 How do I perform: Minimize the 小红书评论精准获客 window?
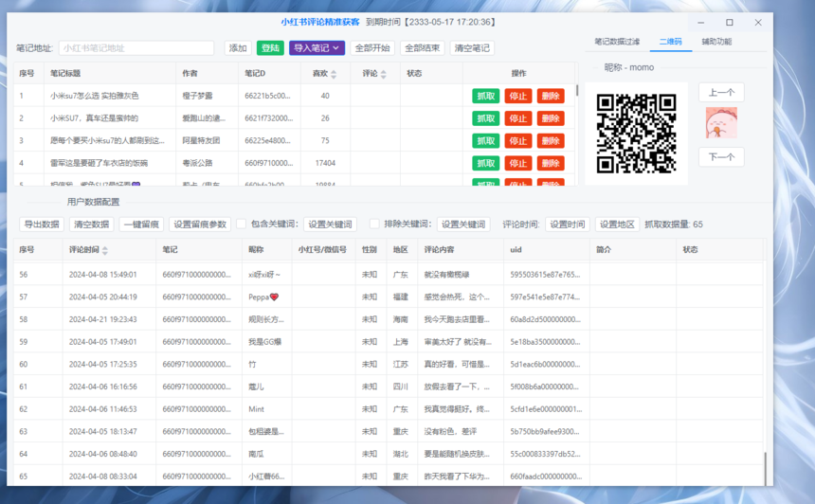click(x=700, y=23)
